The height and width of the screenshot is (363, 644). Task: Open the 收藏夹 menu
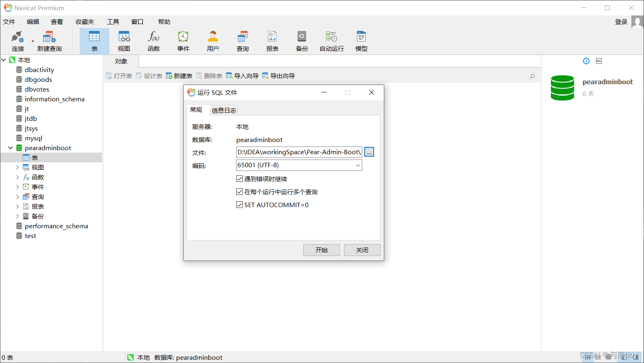point(85,22)
